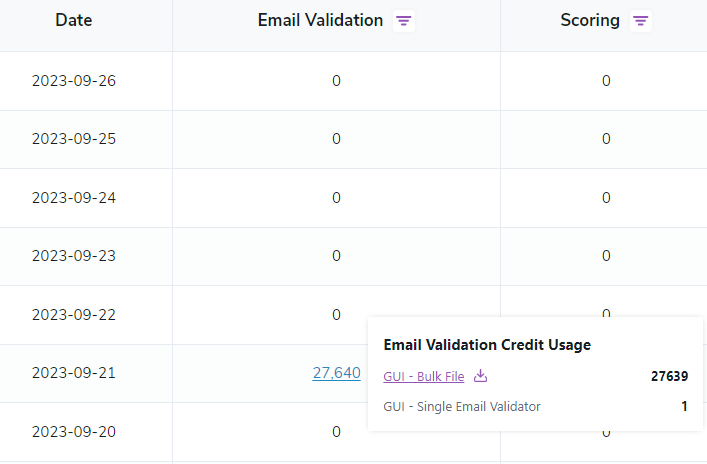Screen dimensions: 707x464
Task: Select the 2023-09-21 date cell
Action: point(74,373)
